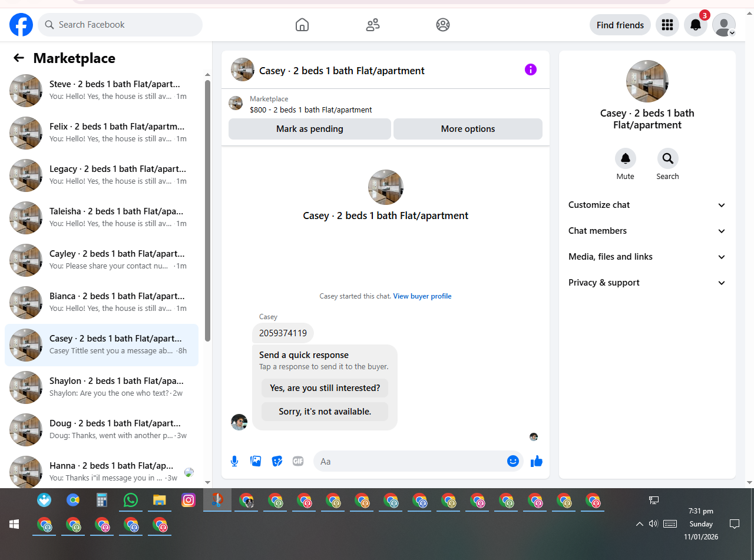
Task: Click the message text field 'Aa'
Action: (x=411, y=461)
